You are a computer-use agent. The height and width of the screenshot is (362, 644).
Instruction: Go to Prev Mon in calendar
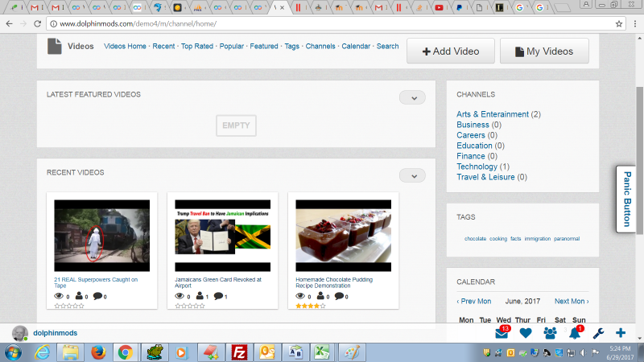click(474, 301)
